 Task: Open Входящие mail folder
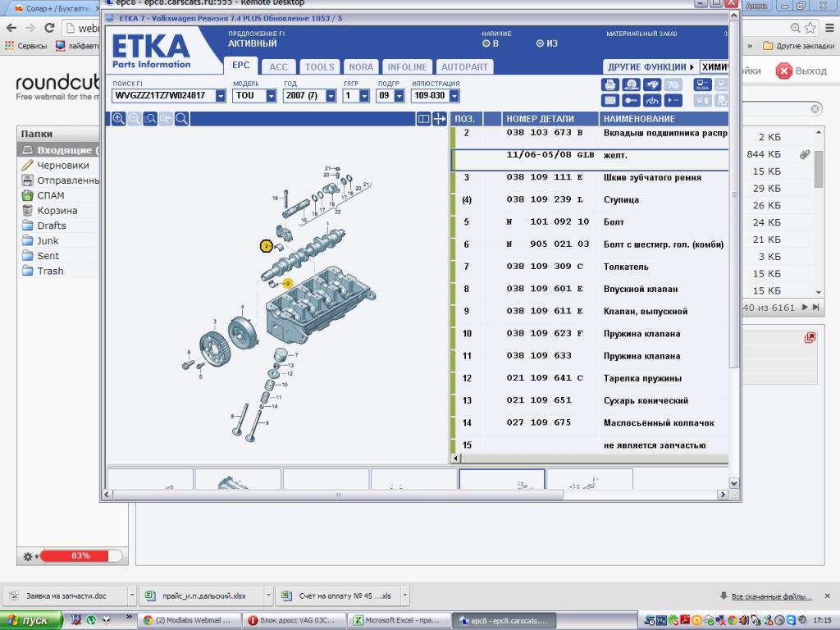pyautogui.click(x=59, y=150)
